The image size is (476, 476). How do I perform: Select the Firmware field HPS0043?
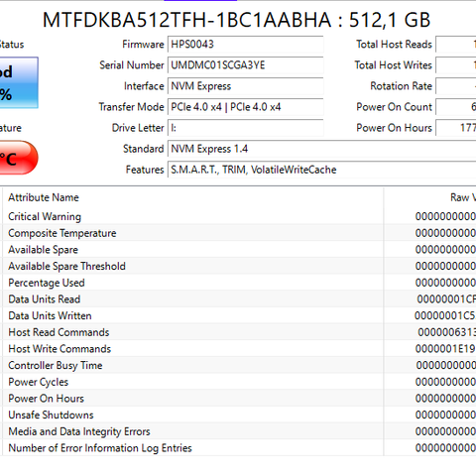[246, 45]
